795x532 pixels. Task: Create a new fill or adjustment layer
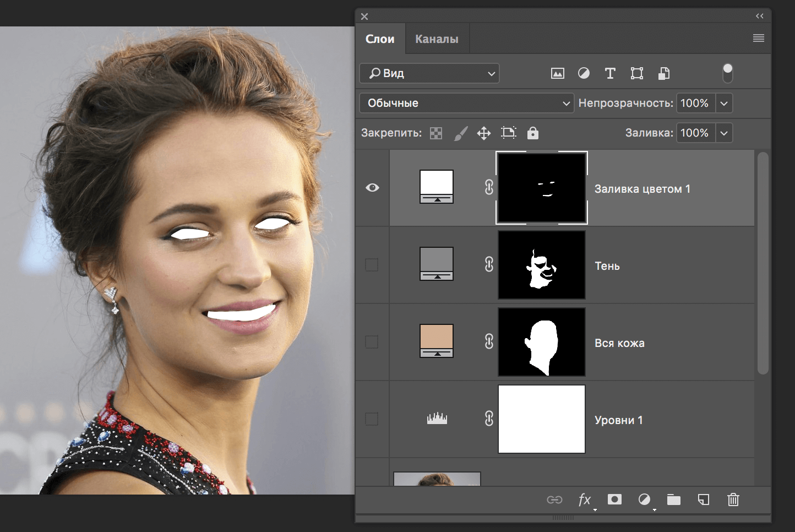645,500
